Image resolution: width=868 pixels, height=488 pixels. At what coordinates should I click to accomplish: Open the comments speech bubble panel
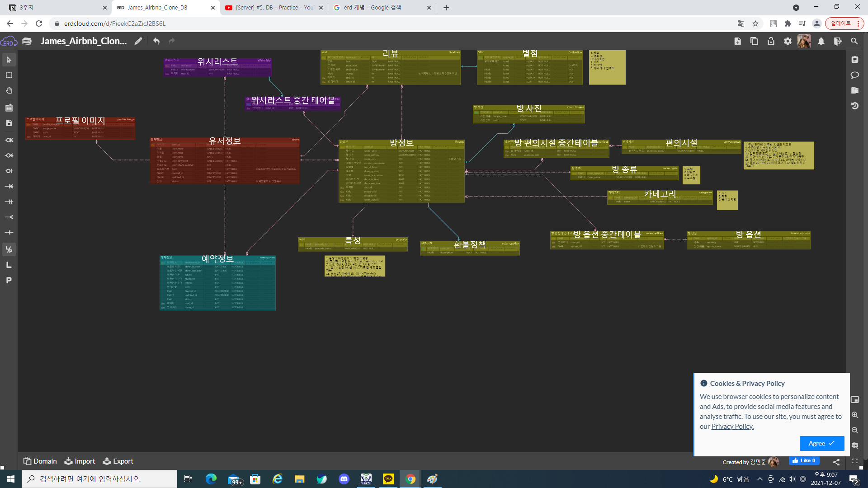pos(854,75)
